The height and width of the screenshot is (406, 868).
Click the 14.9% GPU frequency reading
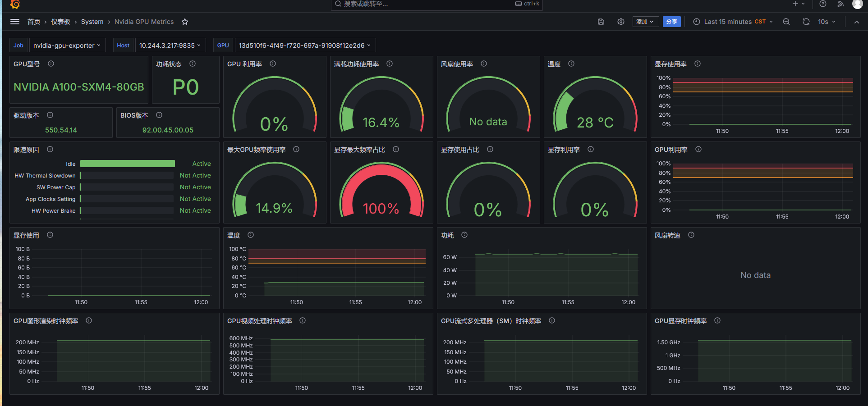click(x=274, y=208)
